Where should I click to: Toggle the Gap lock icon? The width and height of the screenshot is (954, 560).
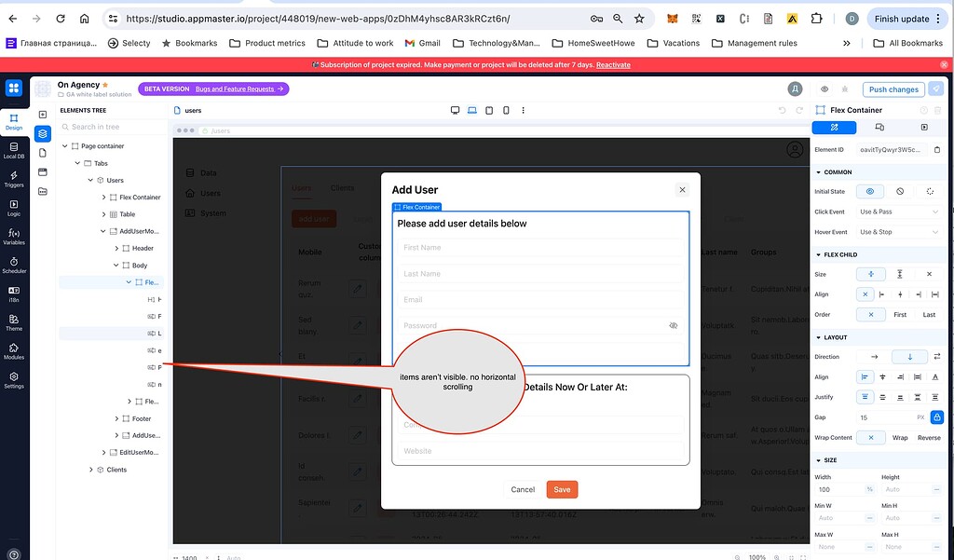(938, 417)
